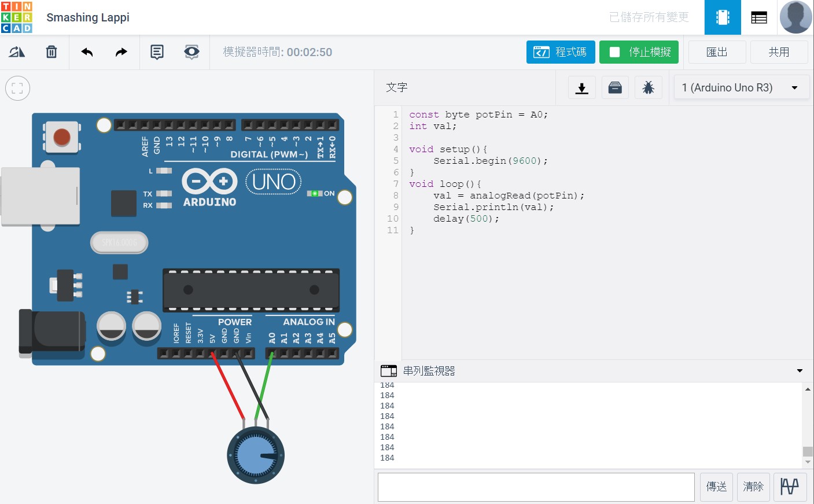Open the user profile avatar
Viewport: 814px width, 504px height.
click(x=796, y=17)
